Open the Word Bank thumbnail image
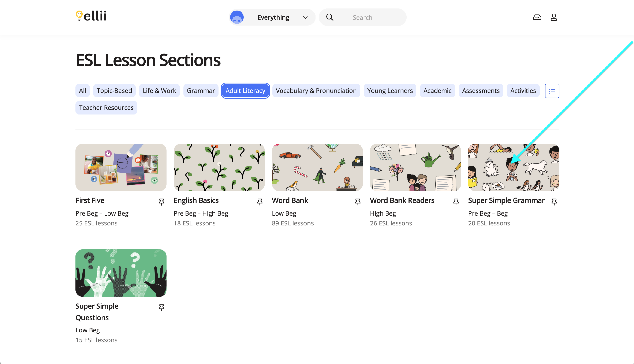The image size is (634, 364). point(317,167)
